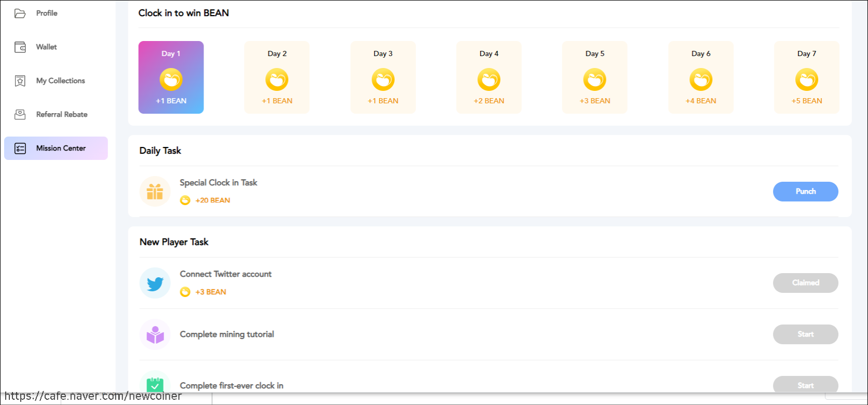Select the Day 7 +5 BEAN card

click(x=806, y=77)
